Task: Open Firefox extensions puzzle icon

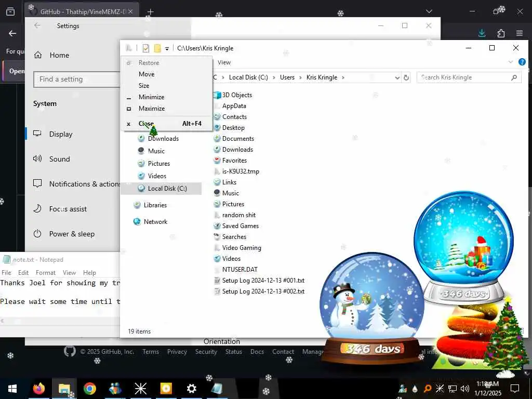Action: pos(501,33)
